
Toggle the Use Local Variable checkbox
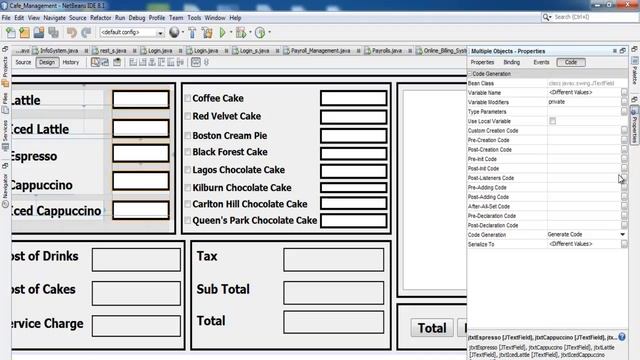tap(552, 121)
